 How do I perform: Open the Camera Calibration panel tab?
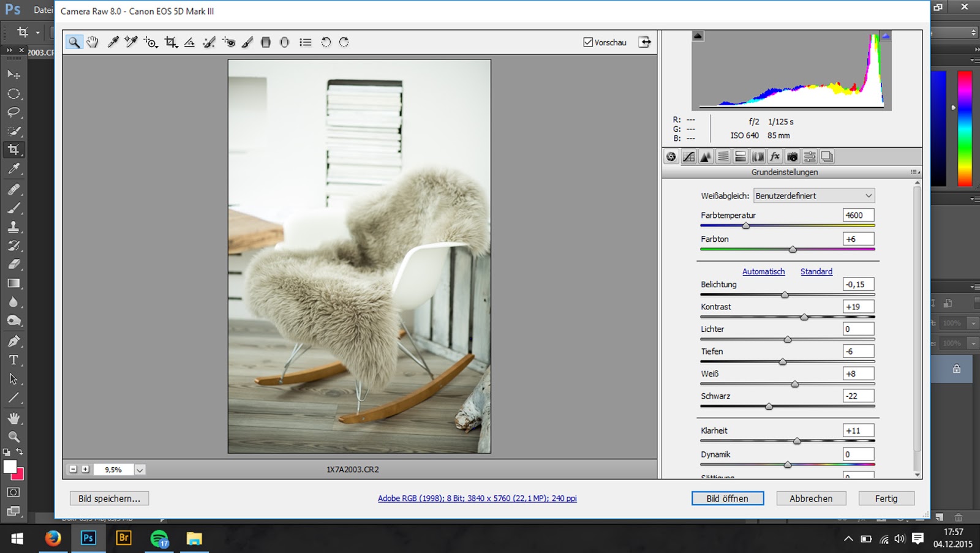pos(792,157)
